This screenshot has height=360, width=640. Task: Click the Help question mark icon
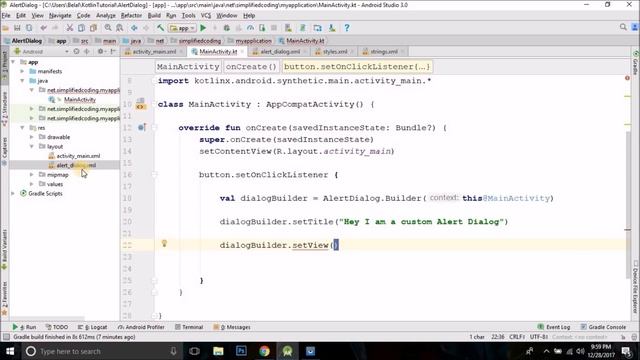click(x=347, y=28)
